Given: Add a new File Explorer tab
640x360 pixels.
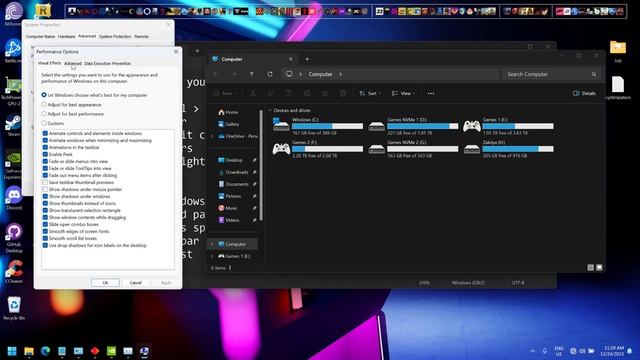Looking at the screenshot, I should (307, 59).
